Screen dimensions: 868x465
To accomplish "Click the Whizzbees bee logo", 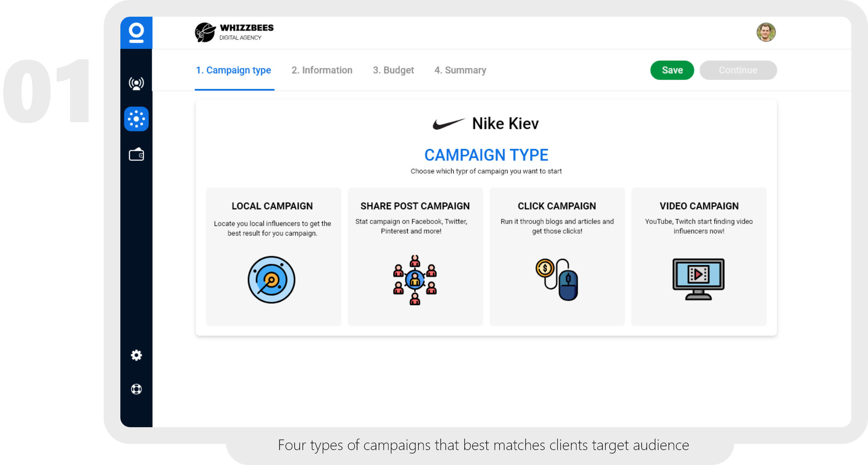I will click(x=205, y=33).
